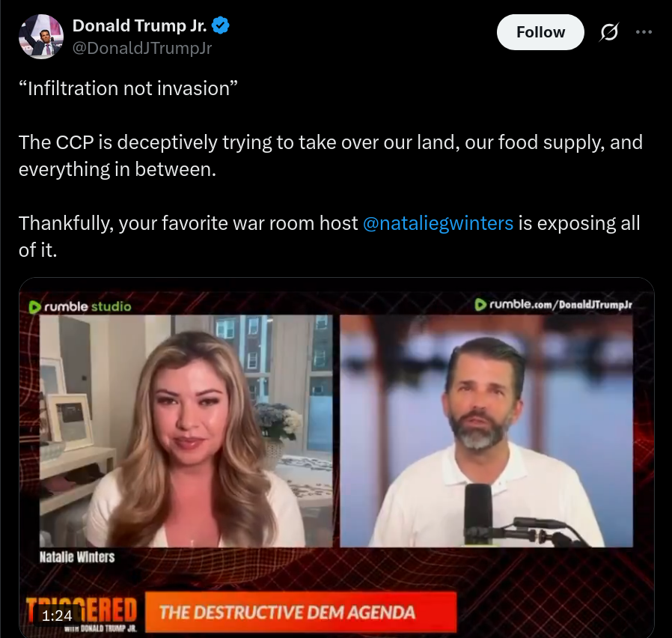Click the microphone in right video feed
672x638 pixels.
479,513
